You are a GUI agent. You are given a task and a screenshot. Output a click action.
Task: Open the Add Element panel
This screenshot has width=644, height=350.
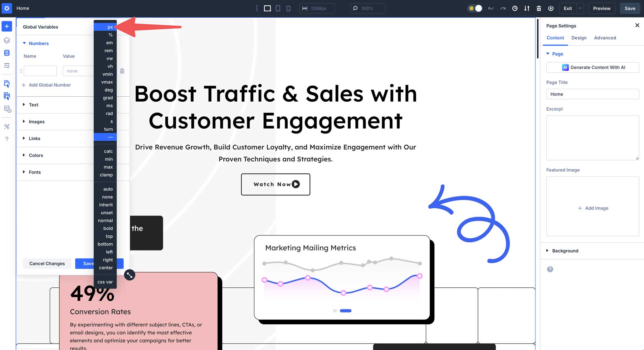point(6,26)
